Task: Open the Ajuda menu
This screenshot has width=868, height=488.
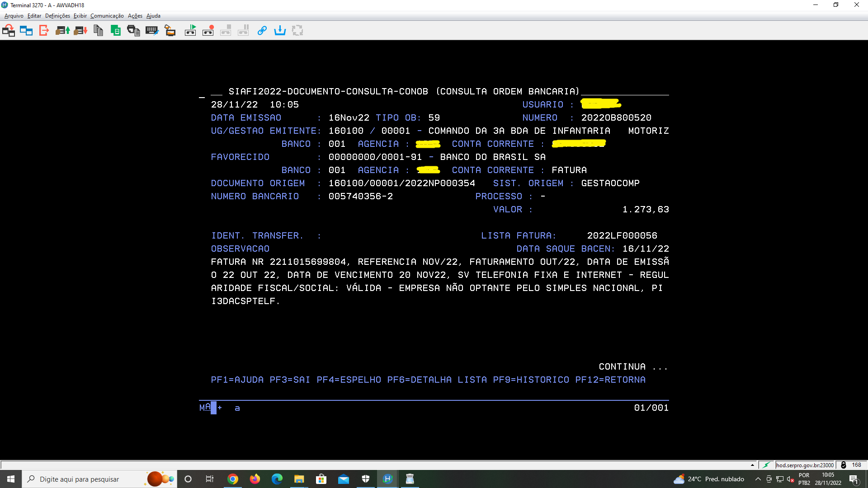Action: [153, 16]
